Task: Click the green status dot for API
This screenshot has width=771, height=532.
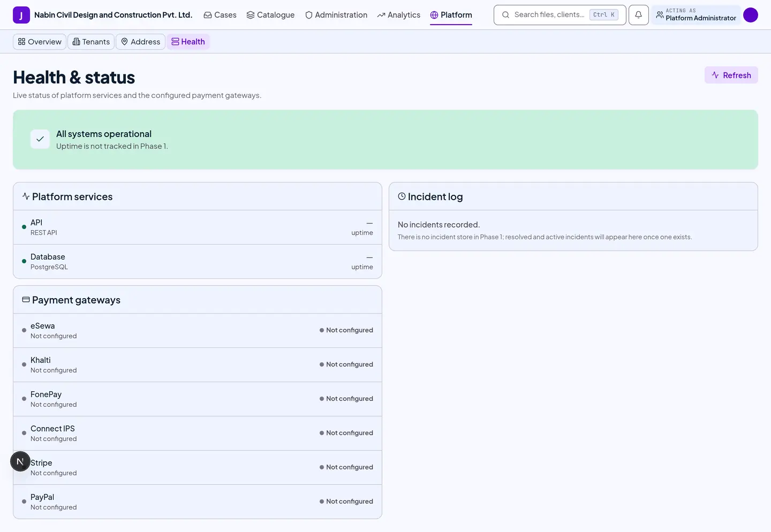Action: coord(24,227)
